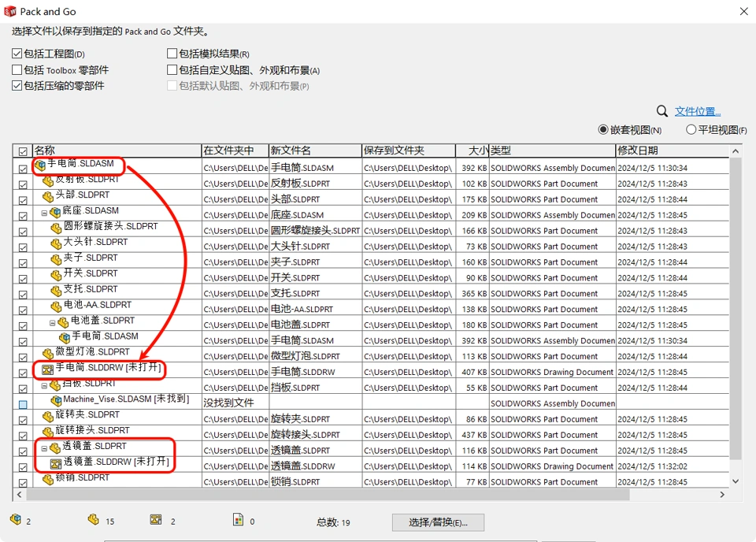
Task: Click the 选择/替换 button
Action: [438, 522]
